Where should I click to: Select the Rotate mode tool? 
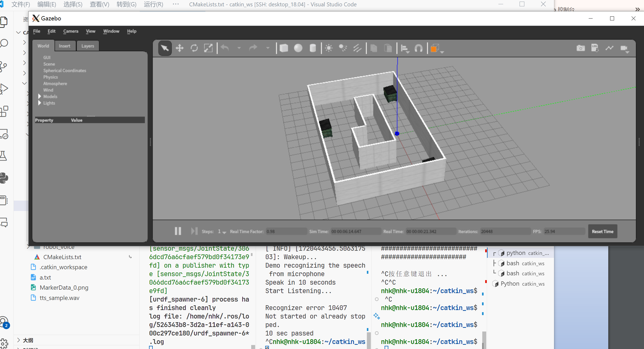(x=194, y=48)
